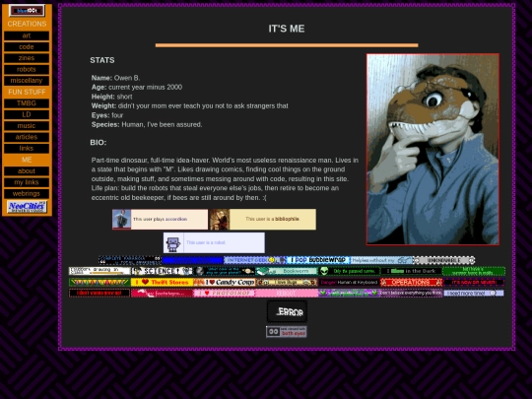The image size is (532, 399).
Task: Open the TMBG page
Action: tap(27, 103)
